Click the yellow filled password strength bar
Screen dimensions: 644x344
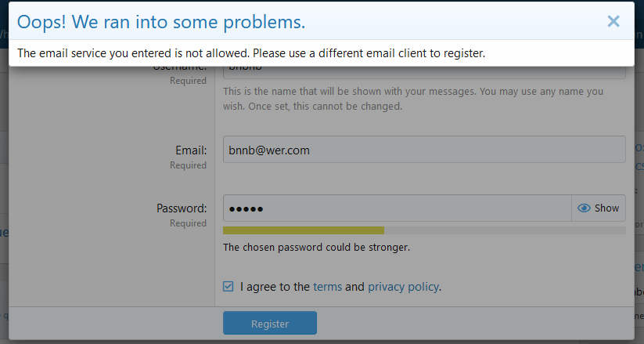point(303,230)
